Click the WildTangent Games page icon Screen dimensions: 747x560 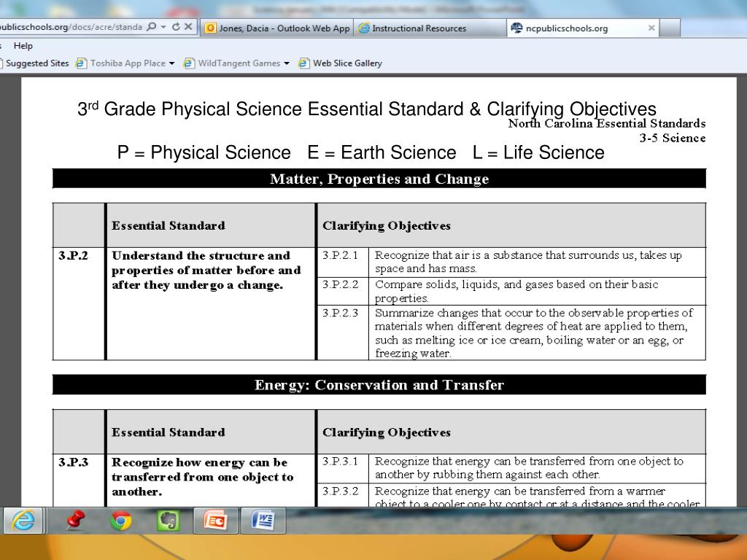(x=189, y=63)
